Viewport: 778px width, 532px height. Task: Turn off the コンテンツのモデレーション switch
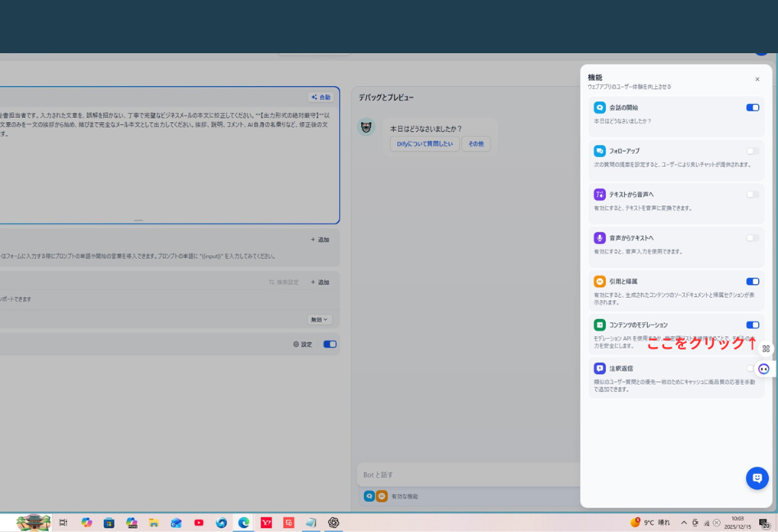(752, 325)
